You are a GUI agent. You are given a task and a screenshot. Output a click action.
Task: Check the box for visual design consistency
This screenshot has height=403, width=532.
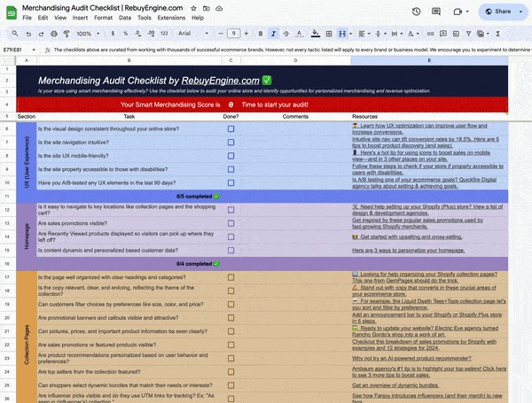(x=231, y=128)
